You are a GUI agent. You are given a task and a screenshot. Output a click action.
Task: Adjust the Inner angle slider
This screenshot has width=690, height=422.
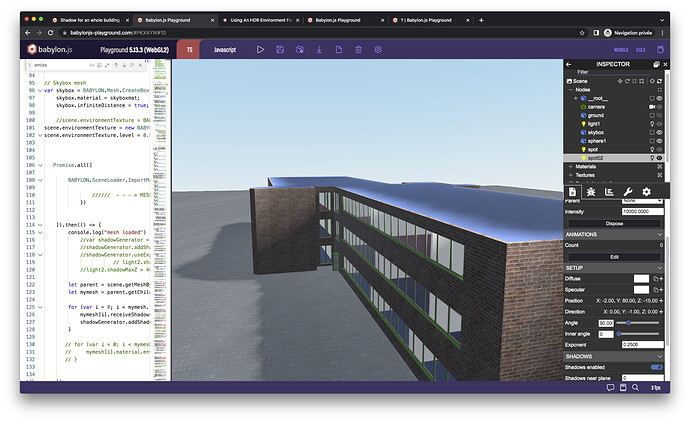[638, 334]
